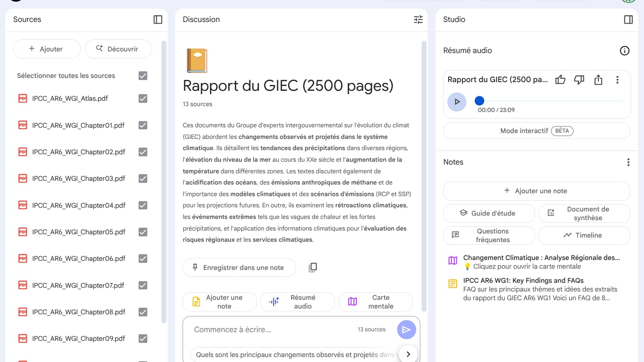The width and height of the screenshot is (644, 362).
Task: Click the PDF icon of Chapter07.pdf
Action: (x=23, y=285)
